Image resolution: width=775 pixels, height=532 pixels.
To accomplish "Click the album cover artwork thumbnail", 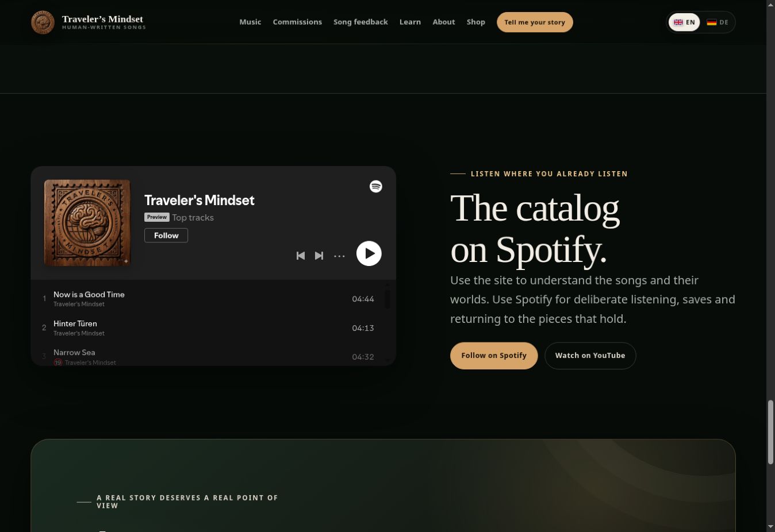I will (x=87, y=223).
